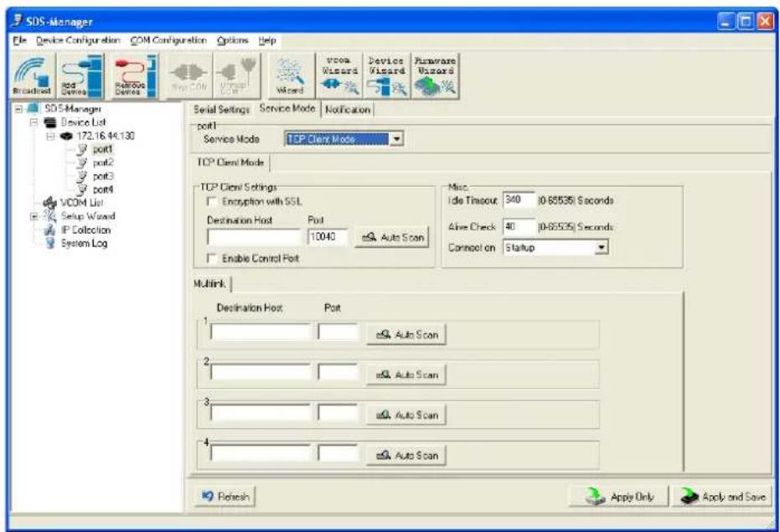Click the Device List icon in tree
The width and height of the screenshot is (780, 532).
point(49,122)
